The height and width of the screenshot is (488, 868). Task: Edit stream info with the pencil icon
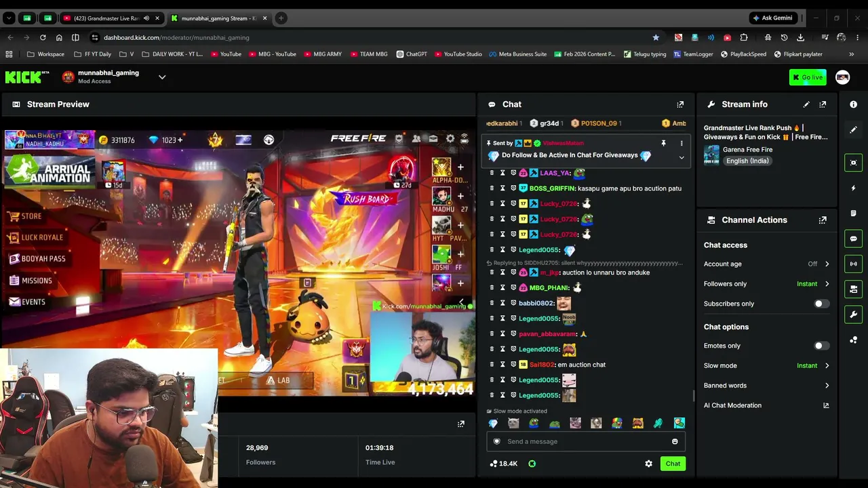[806, 104]
